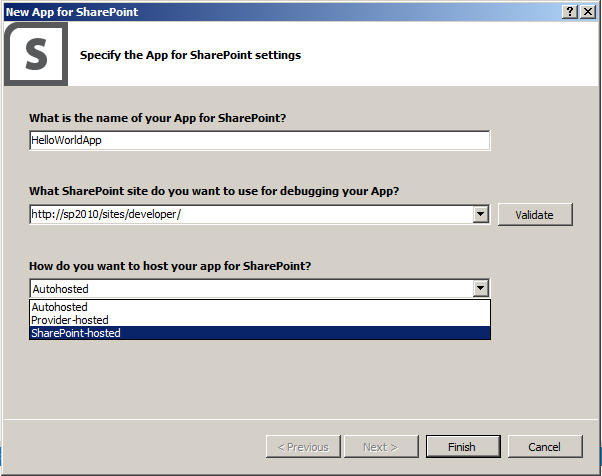
Task: Collapse the hosting dropdown using its arrow
Action: pyautogui.click(x=481, y=288)
